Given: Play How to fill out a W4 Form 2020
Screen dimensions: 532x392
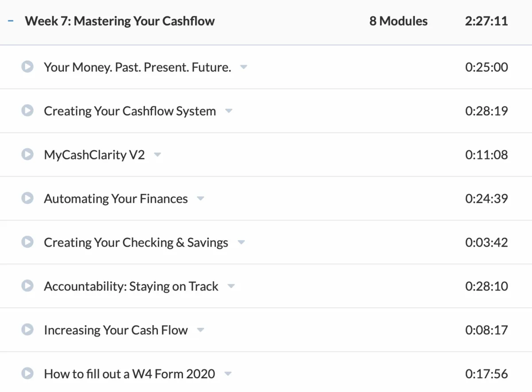Looking at the screenshot, I should tap(27, 374).
